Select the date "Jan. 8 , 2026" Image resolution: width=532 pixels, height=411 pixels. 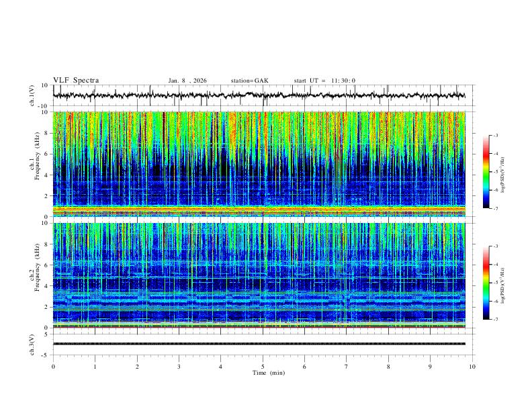[187, 81]
